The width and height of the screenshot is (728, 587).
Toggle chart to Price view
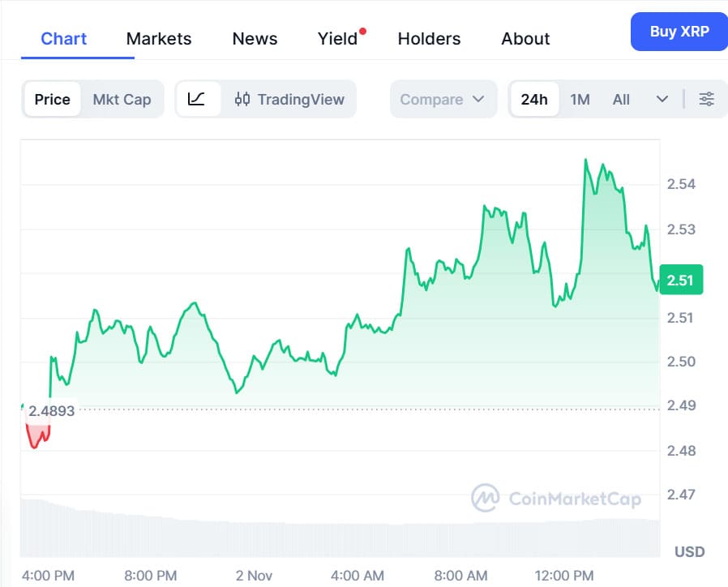click(x=52, y=99)
